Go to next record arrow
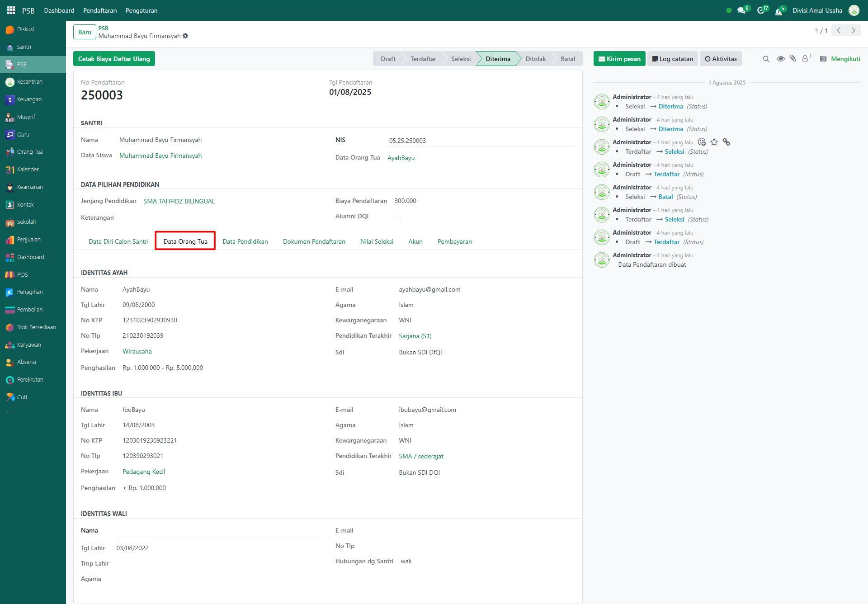Viewport: 868px width, 604px height. [853, 30]
